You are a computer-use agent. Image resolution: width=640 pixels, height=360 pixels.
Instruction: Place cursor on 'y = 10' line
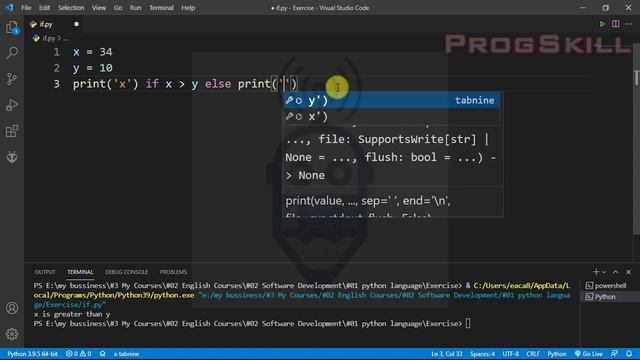pyautogui.click(x=92, y=68)
